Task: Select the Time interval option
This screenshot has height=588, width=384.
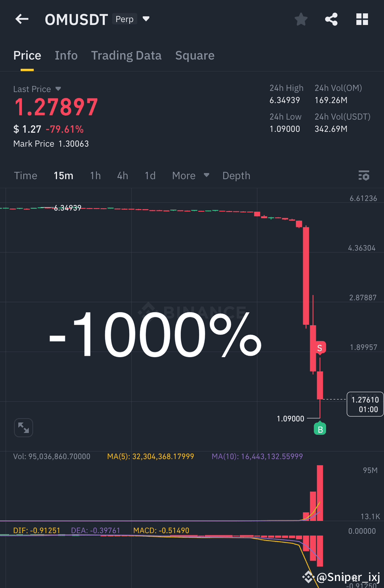Action: tap(25, 176)
